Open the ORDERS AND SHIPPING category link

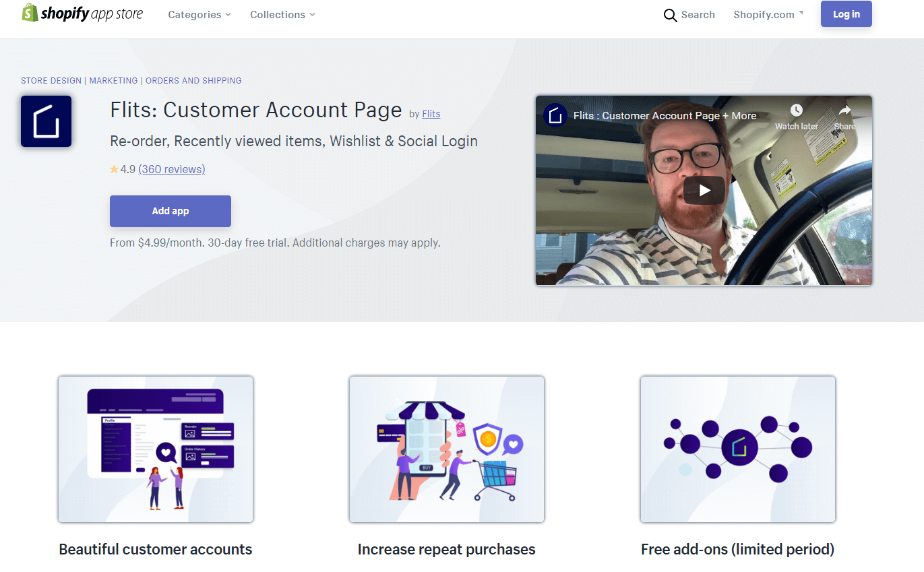(193, 81)
